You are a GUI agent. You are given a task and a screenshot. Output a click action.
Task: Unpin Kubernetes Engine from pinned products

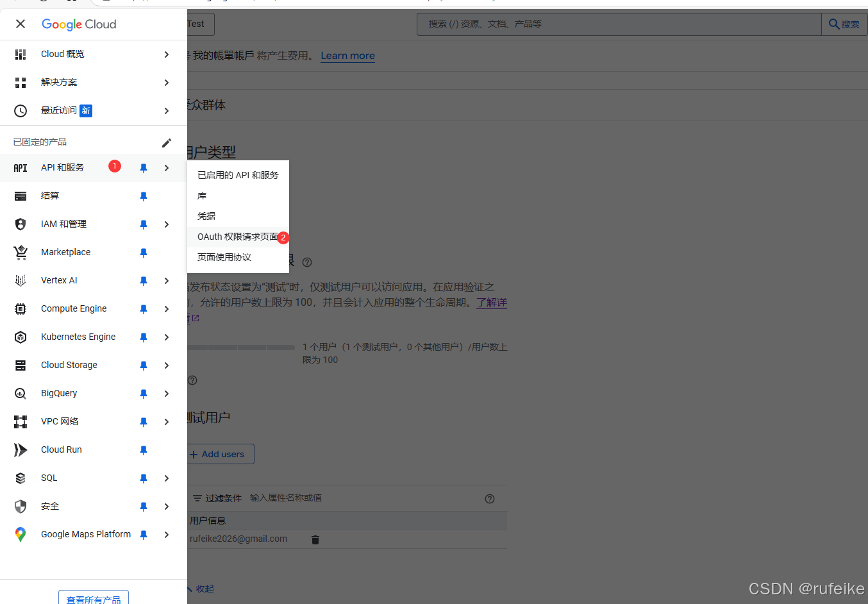coord(144,337)
